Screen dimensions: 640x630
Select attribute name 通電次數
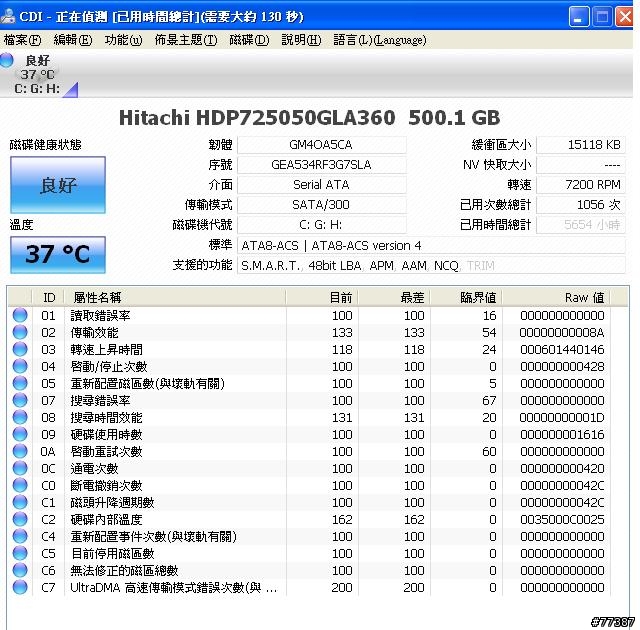tap(94, 468)
